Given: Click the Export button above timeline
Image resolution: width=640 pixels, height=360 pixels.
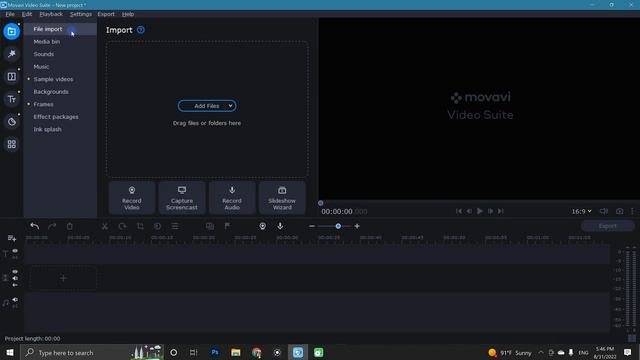Looking at the screenshot, I should 607,226.
